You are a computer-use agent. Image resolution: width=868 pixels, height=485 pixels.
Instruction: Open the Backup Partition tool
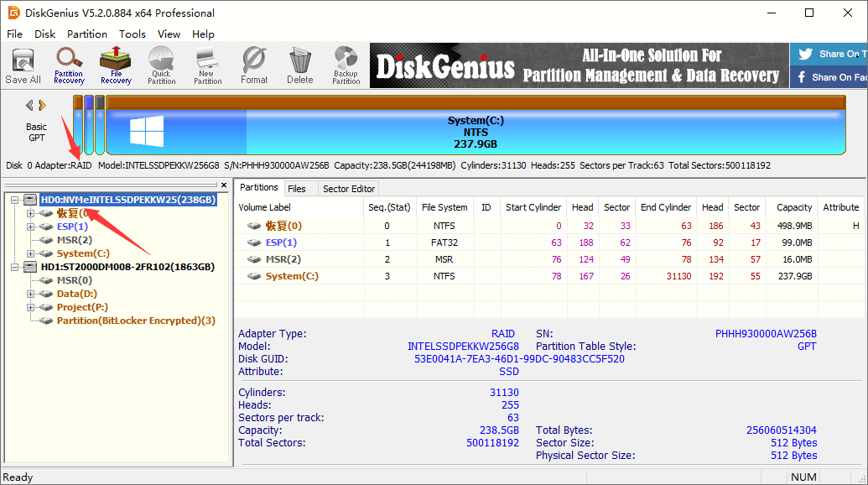pyautogui.click(x=346, y=66)
